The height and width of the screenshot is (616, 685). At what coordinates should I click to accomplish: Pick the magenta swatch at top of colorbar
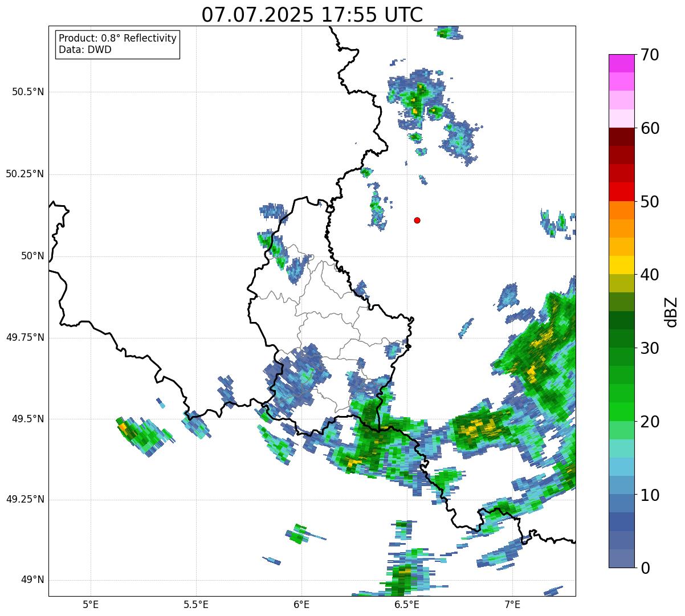(621, 63)
